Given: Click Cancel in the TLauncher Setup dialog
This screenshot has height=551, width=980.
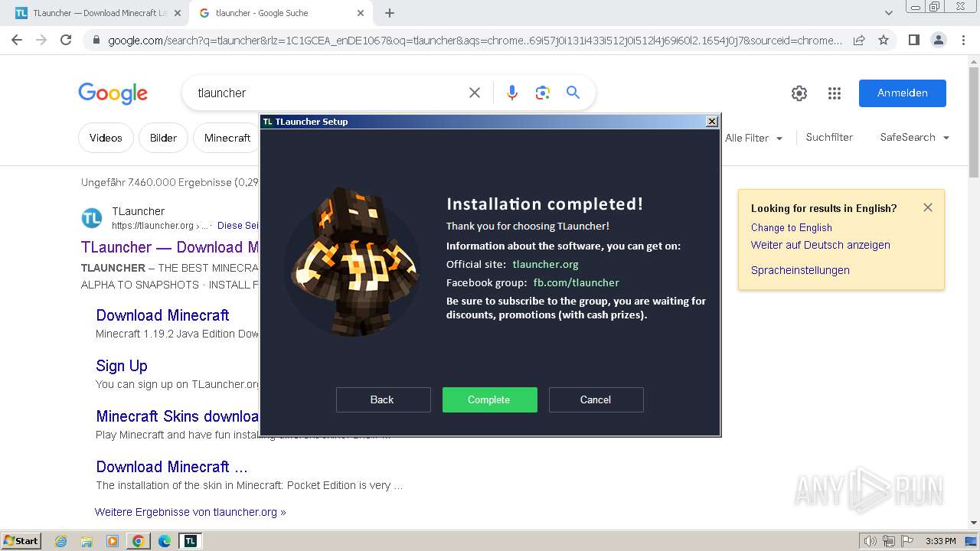Looking at the screenshot, I should 596,399.
